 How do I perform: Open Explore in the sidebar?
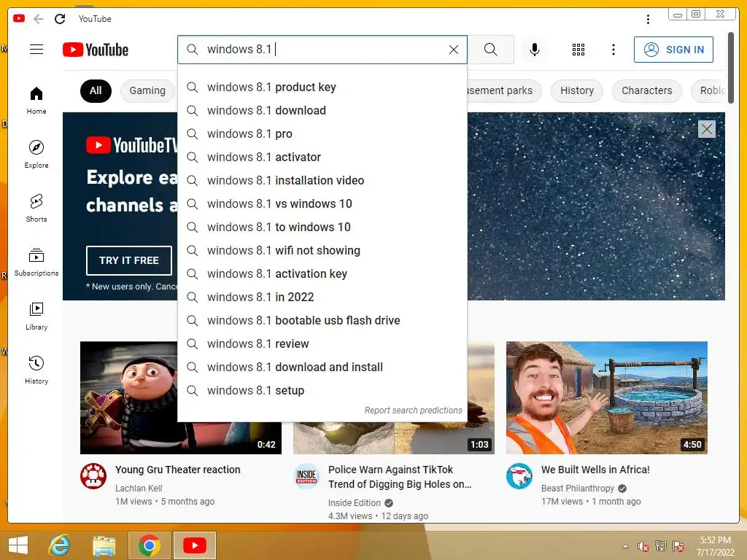36,155
